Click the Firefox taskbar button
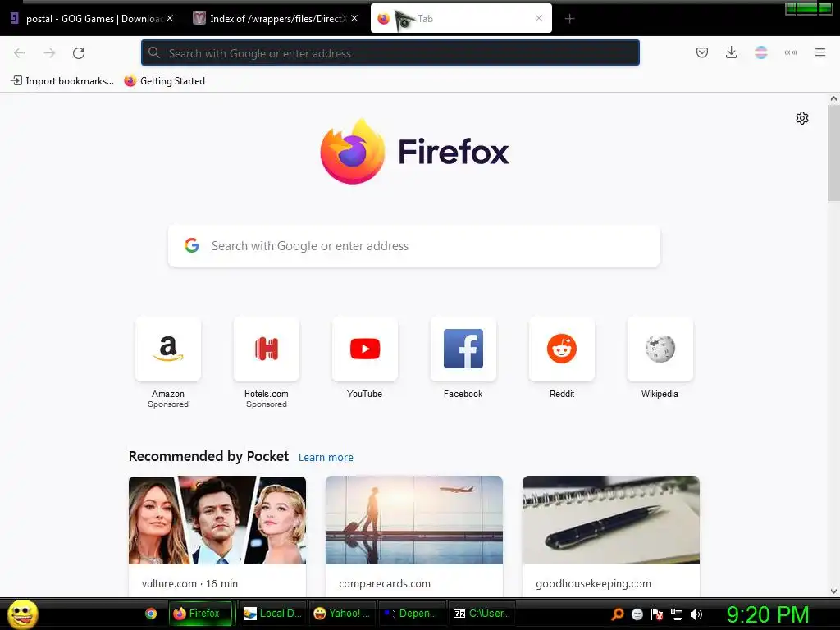 [x=202, y=614]
